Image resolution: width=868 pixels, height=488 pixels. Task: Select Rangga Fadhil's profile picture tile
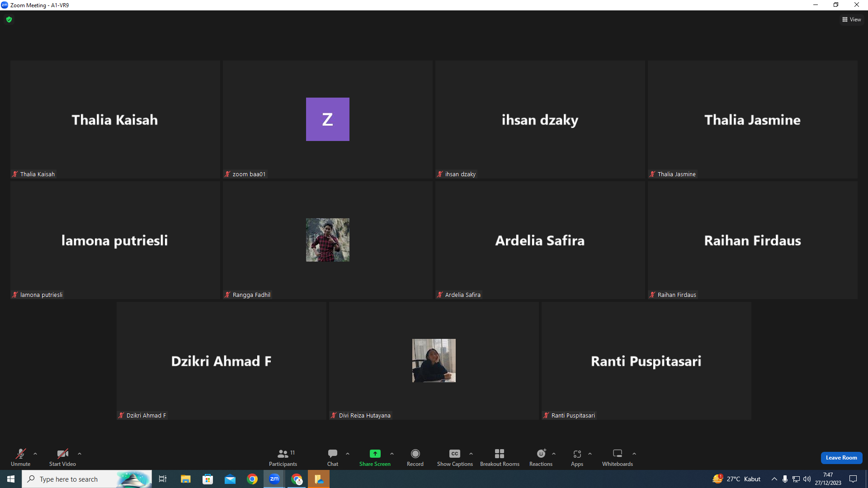pos(328,240)
